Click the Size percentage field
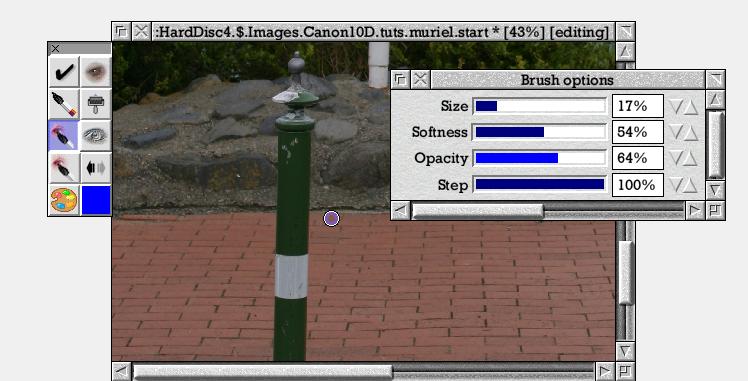The width and height of the screenshot is (748, 381). pyautogui.click(x=638, y=106)
